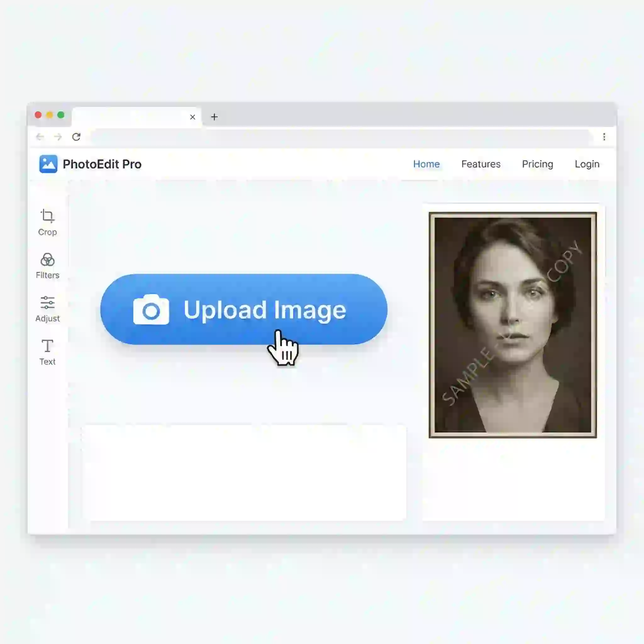The image size is (644, 644).
Task: Click the empty canvas placeholder area
Action: coord(246,473)
